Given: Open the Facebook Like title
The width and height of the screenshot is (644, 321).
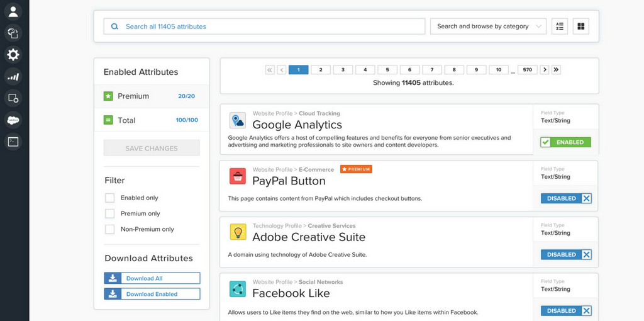Looking at the screenshot, I should coord(291,293).
